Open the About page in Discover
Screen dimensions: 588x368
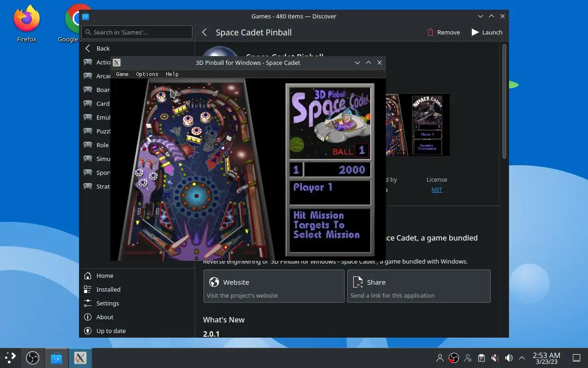[x=137, y=317]
